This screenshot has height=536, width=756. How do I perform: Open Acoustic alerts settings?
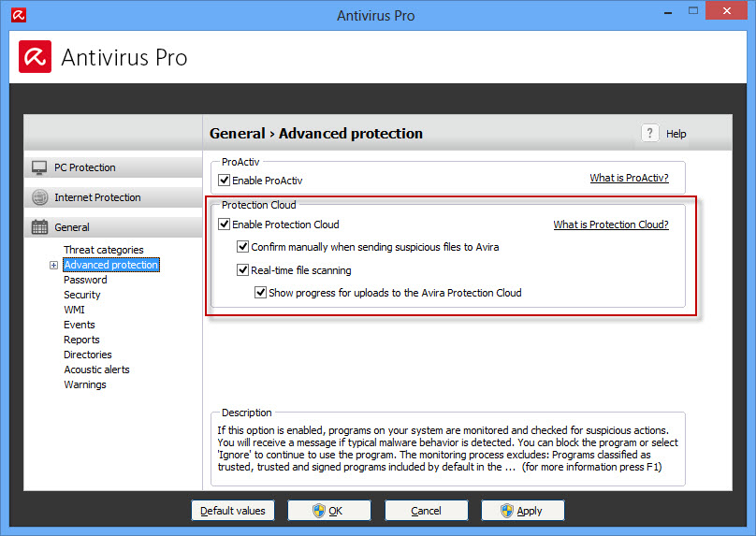(97, 369)
